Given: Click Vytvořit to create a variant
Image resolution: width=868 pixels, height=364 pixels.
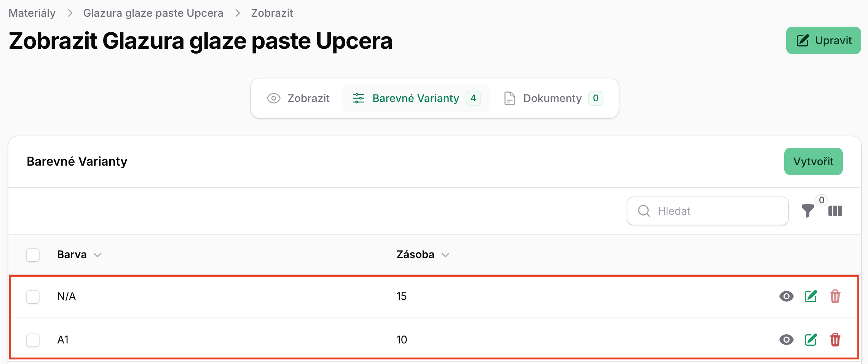Looking at the screenshot, I should (813, 161).
